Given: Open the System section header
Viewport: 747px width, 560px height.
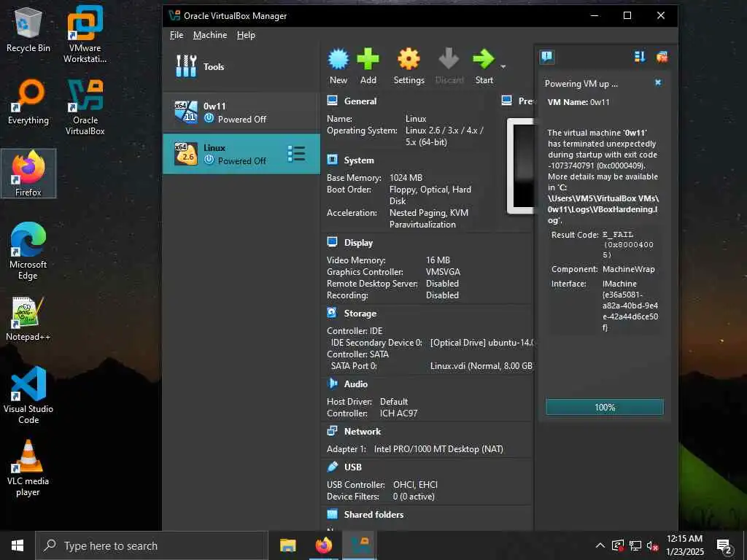Looking at the screenshot, I should click(x=359, y=160).
